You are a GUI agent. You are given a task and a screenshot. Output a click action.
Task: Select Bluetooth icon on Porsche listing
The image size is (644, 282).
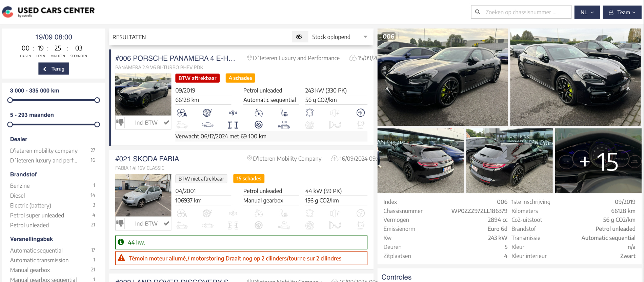tap(233, 113)
